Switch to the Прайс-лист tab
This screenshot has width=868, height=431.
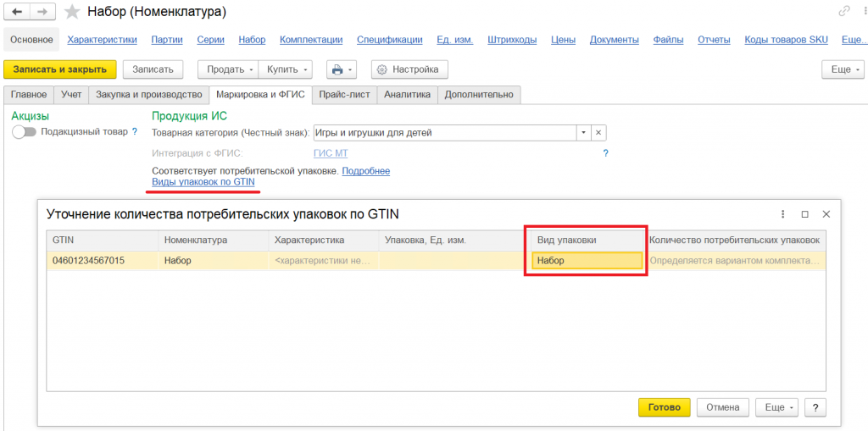(x=344, y=95)
